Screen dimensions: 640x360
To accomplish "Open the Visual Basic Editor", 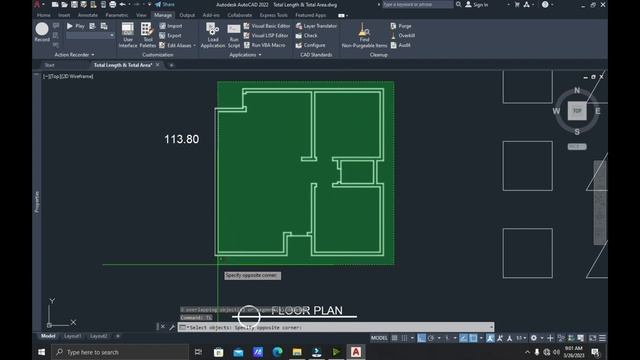I will (267, 26).
